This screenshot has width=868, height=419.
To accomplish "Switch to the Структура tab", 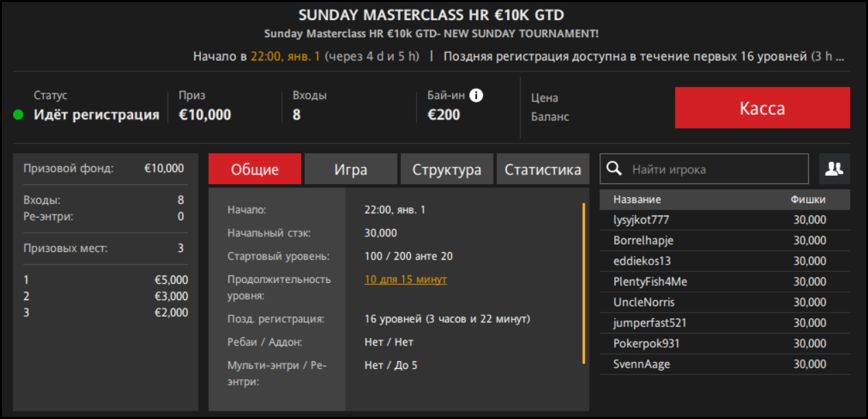I will point(447,170).
